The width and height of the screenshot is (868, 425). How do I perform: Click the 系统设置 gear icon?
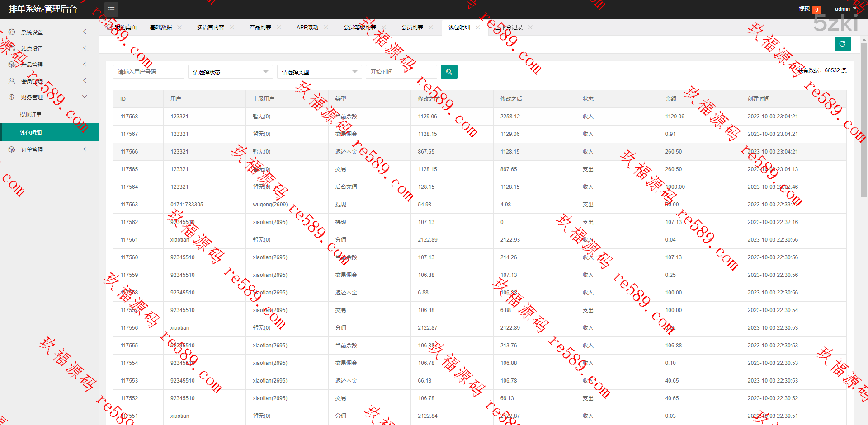12,32
